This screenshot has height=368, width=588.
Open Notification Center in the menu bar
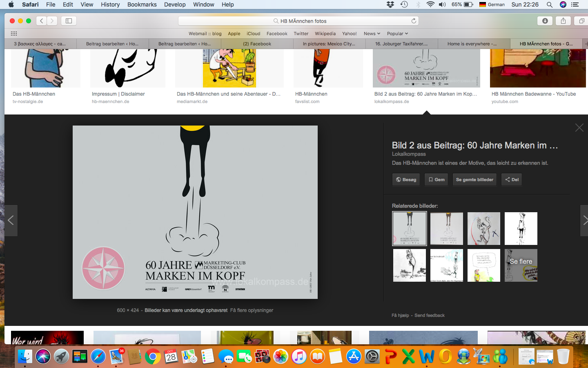pos(575,4)
